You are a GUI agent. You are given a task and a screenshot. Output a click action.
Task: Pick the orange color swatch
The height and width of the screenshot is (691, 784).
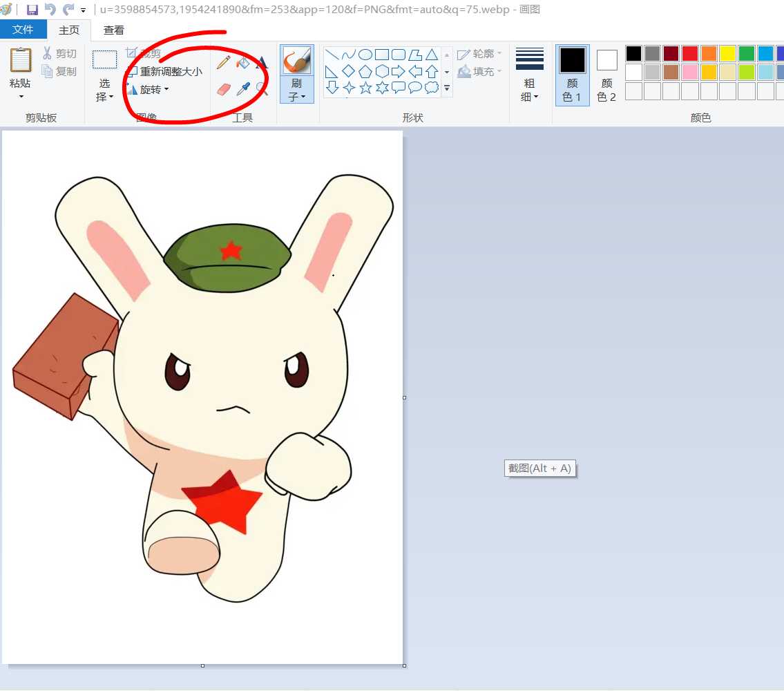(x=709, y=53)
